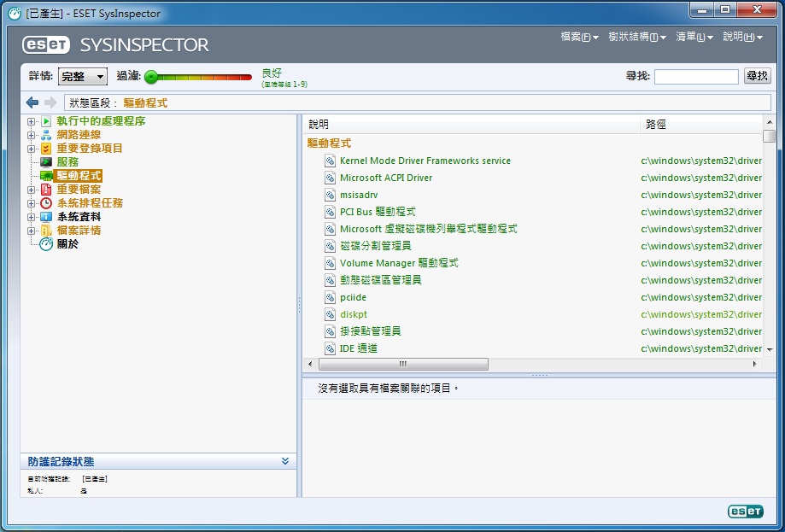Open the 詳情 detail level dropdown
The width and height of the screenshot is (785, 532).
pyautogui.click(x=83, y=76)
